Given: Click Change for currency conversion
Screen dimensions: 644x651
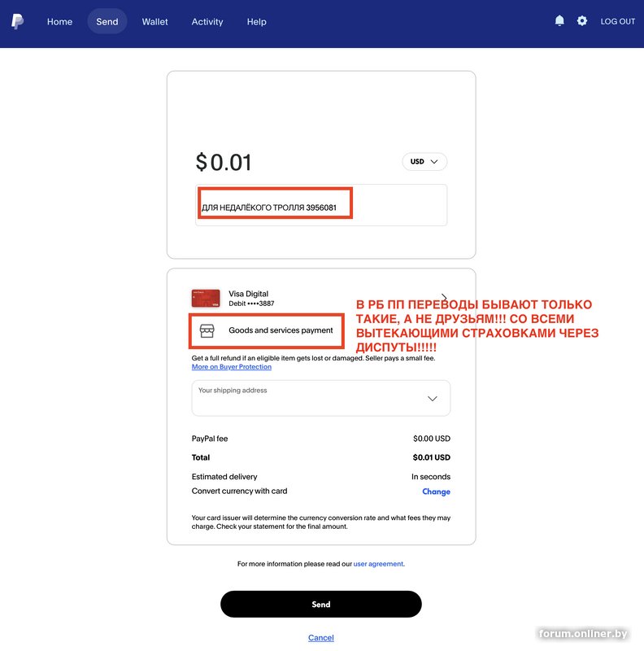Looking at the screenshot, I should (436, 492).
